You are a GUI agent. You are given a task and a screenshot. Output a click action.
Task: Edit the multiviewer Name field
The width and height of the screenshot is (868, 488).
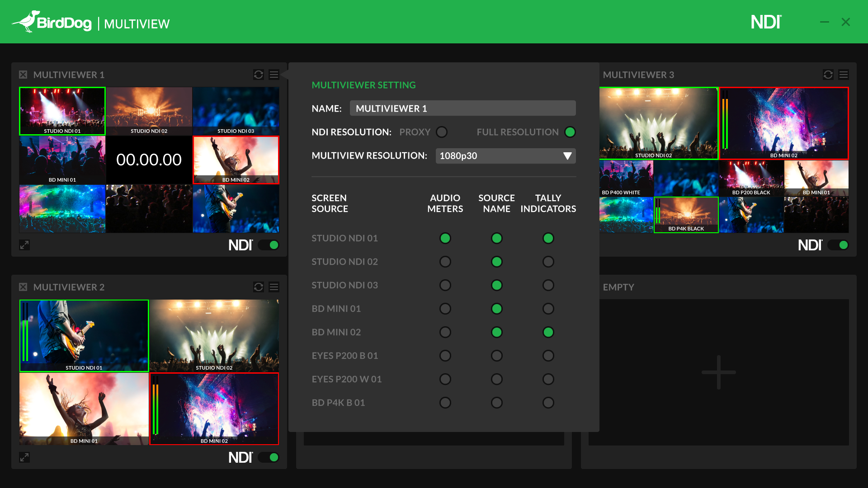click(463, 108)
